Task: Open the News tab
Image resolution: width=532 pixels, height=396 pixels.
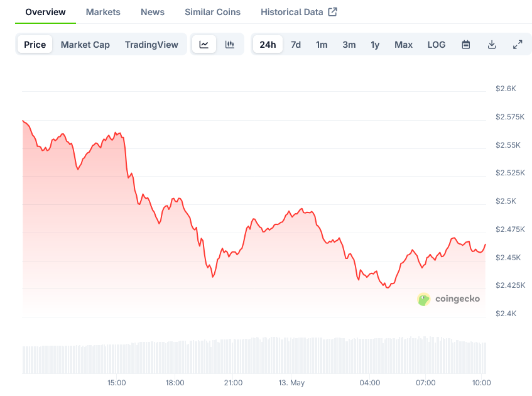Action: click(x=152, y=11)
